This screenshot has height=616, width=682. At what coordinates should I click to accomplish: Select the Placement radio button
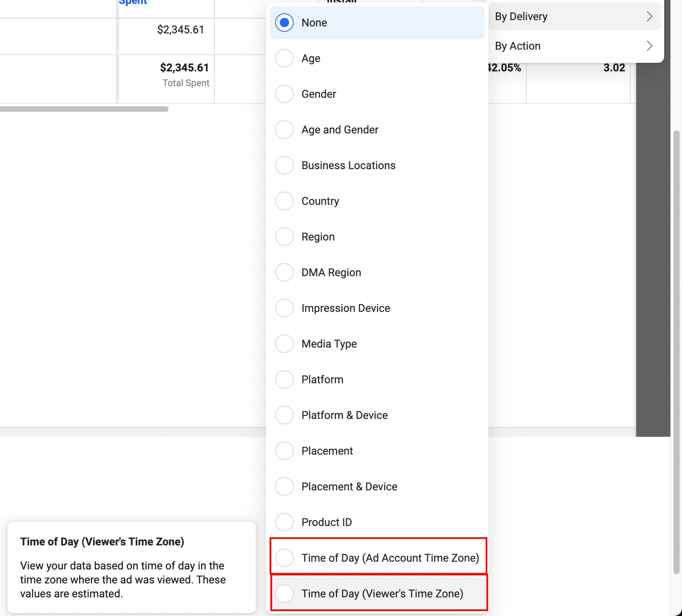[x=284, y=451]
